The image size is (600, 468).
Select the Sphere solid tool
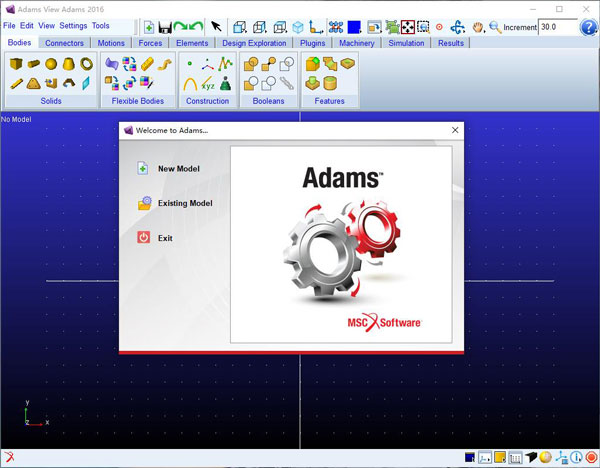51,64
